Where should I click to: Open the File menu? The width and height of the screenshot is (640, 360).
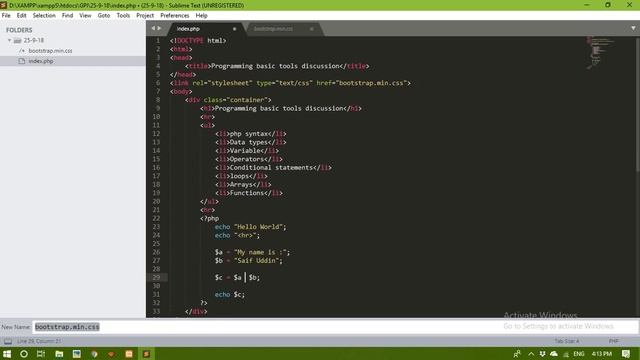pyautogui.click(x=6, y=16)
